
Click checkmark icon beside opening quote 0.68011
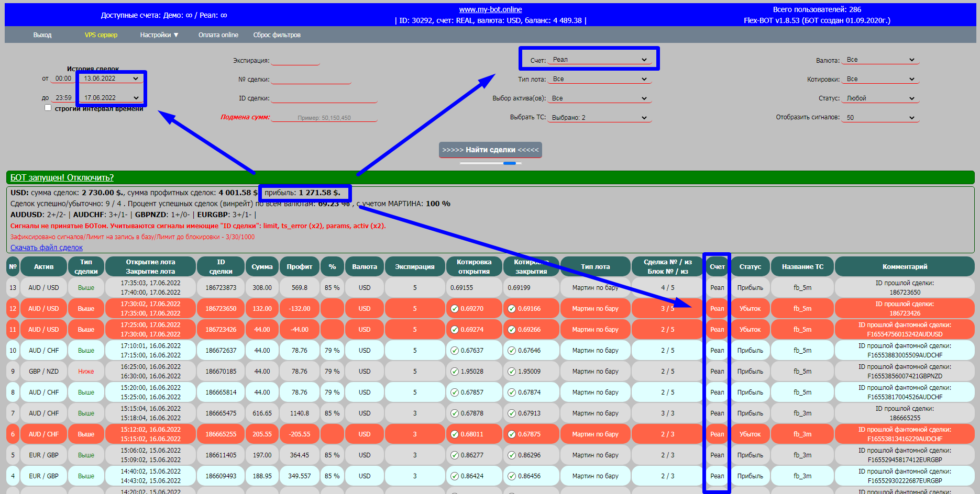[455, 434]
